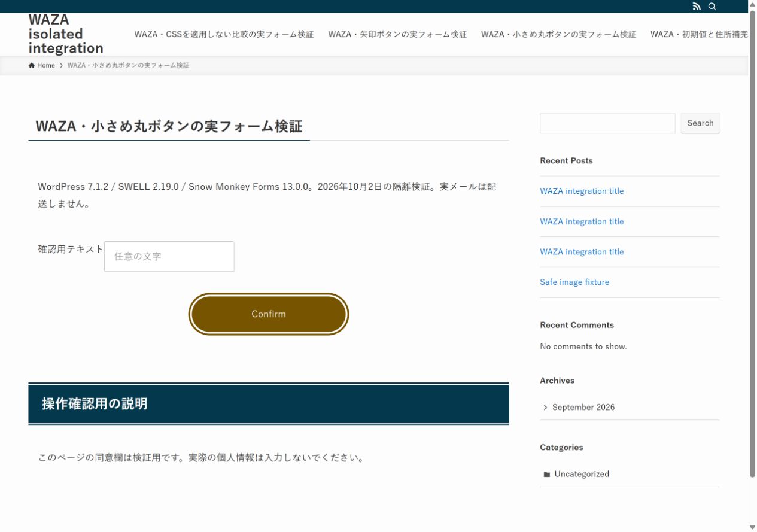Open the Uncategorized category link
Image resolution: width=757 pixels, height=532 pixels.
click(582, 474)
